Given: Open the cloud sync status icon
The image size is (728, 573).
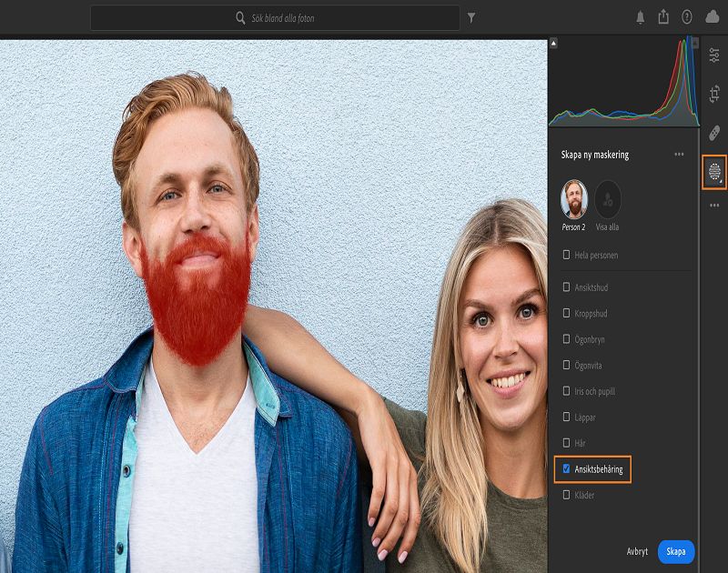Looking at the screenshot, I should 713,17.
